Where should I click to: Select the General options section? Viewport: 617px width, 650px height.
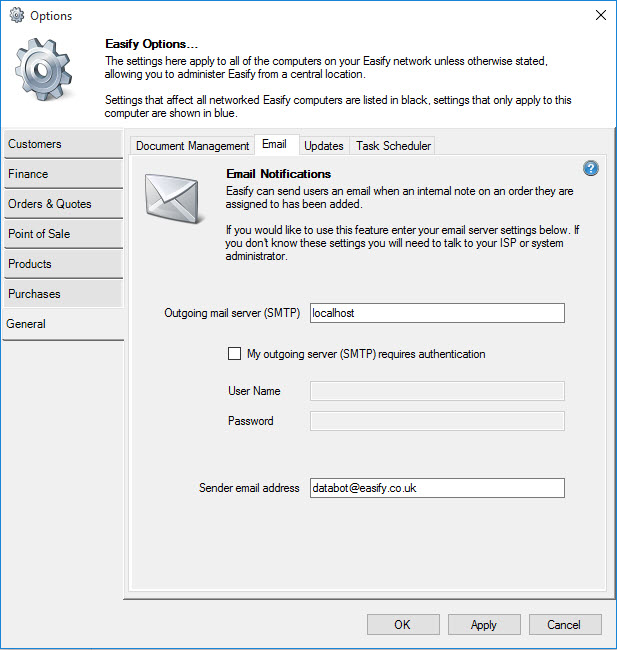point(63,324)
